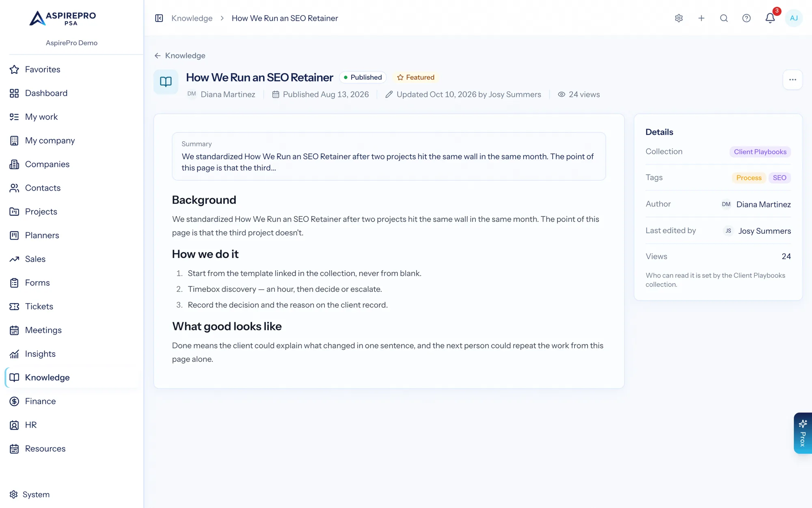Click the SEO tag
812x508 pixels.
click(x=780, y=178)
